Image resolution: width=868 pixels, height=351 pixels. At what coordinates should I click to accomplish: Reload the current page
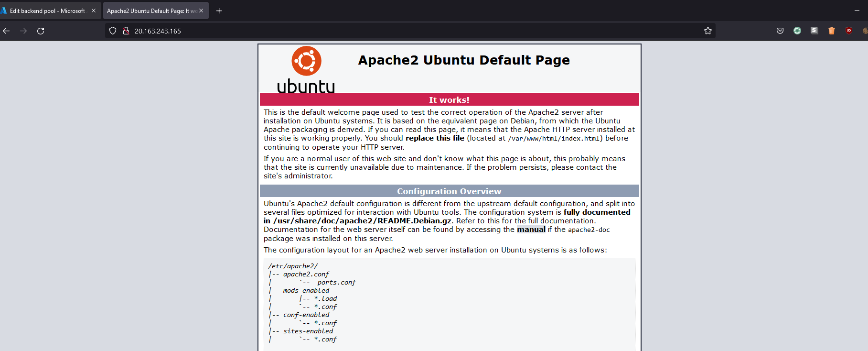point(41,31)
